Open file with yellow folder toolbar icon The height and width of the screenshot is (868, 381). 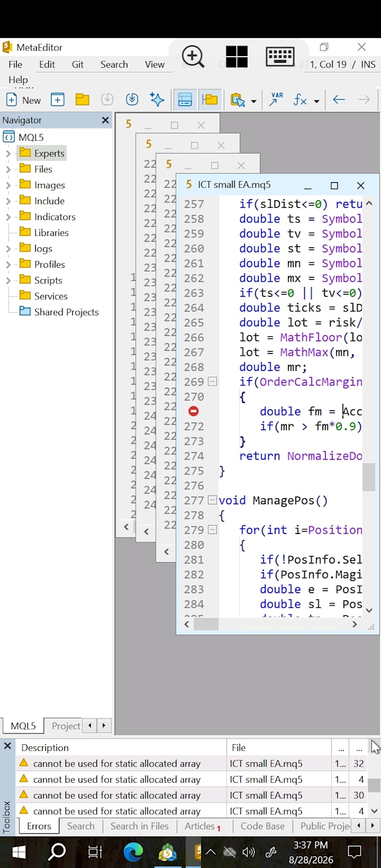(82, 100)
